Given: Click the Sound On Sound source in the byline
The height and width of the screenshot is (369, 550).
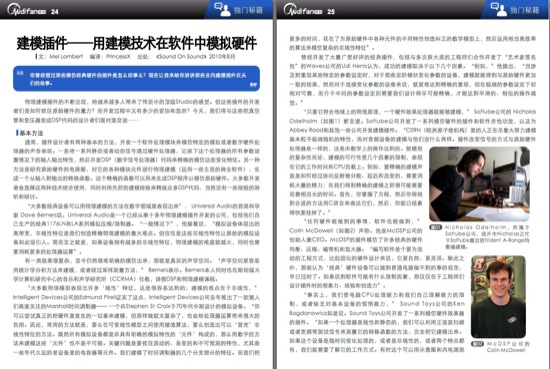Looking at the screenshot, I should pos(181,56).
